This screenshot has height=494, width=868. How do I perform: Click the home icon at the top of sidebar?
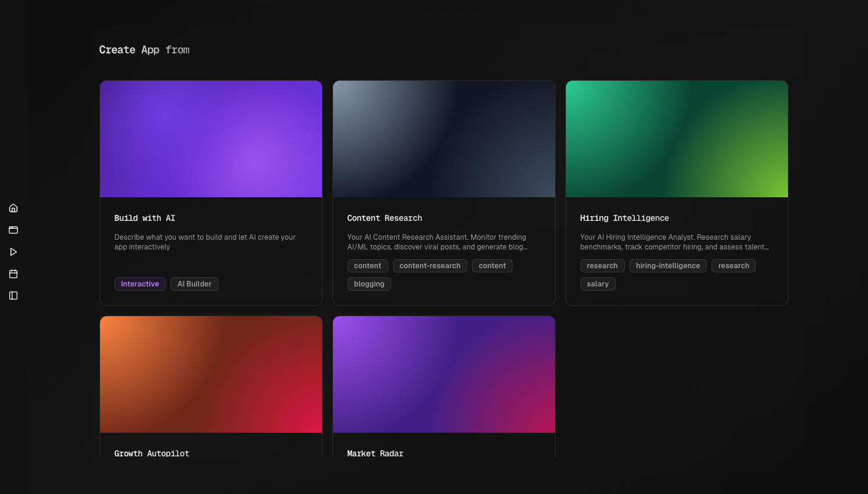tap(13, 208)
